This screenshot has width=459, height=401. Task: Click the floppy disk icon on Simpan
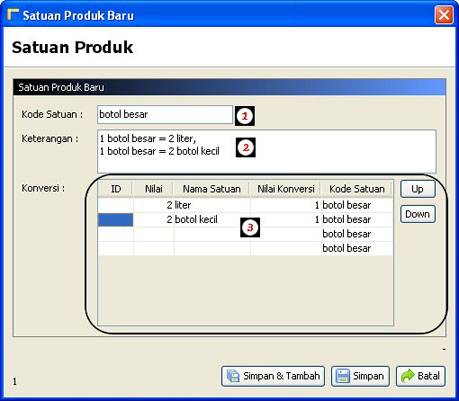click(x=342, y=376)
